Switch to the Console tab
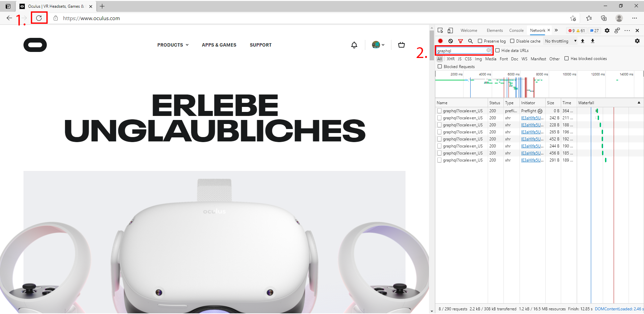 tap(516, 30)
